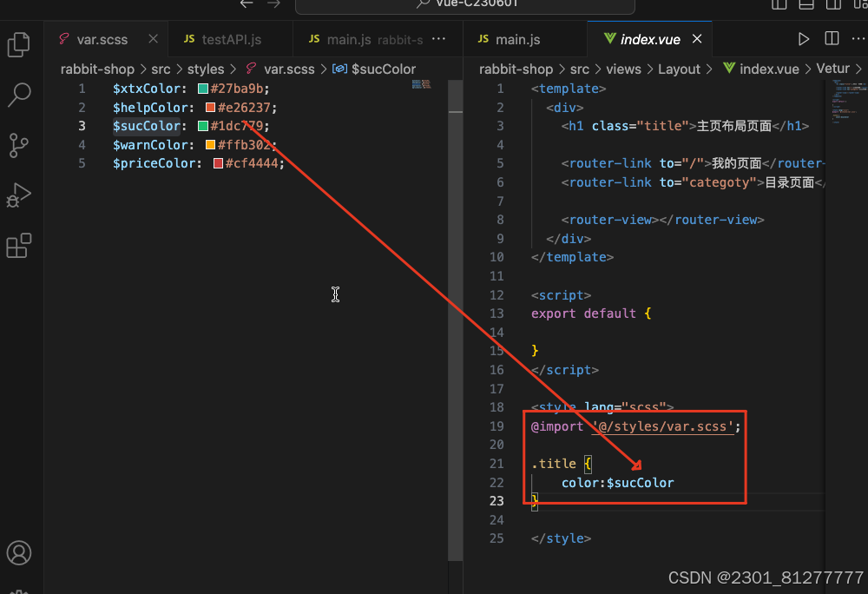
Task: Click 'export default' in the script block
Action: pyautogui.click(x=583, y=313)
